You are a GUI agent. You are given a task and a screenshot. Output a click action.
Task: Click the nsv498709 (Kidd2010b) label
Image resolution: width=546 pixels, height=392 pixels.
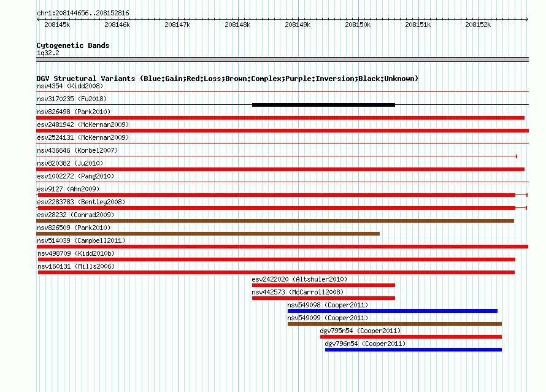pos(76,253)
